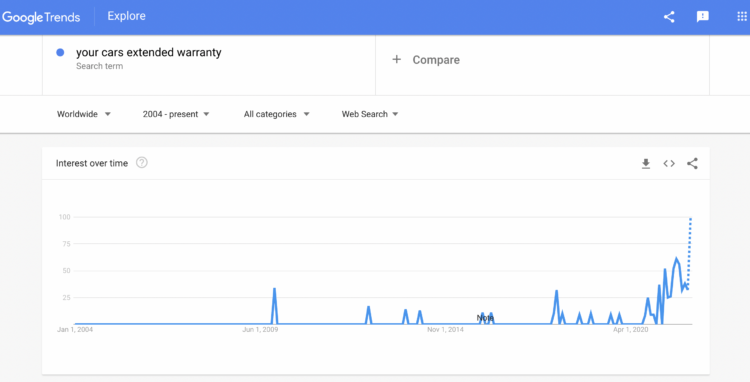This screenshot has height=382, width=750.
Task: Click the header share icon
Action: pyautogui.click(x=669, y=17)
